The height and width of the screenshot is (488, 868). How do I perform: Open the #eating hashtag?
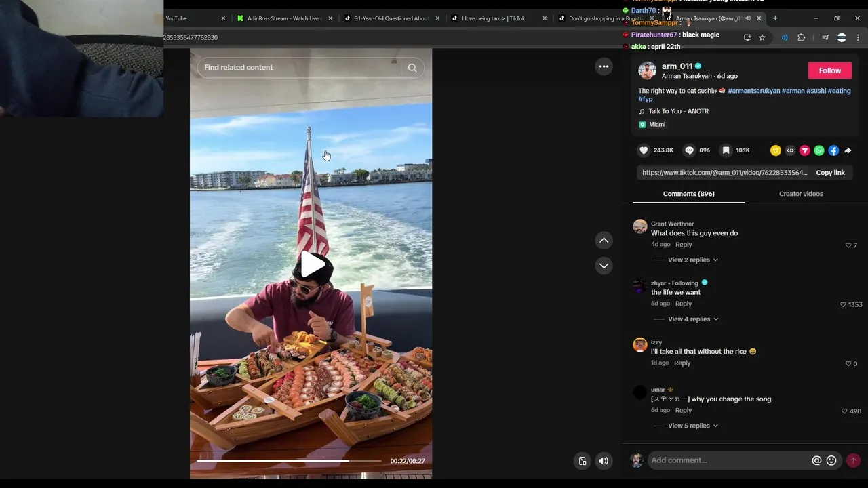click(839, 91)
